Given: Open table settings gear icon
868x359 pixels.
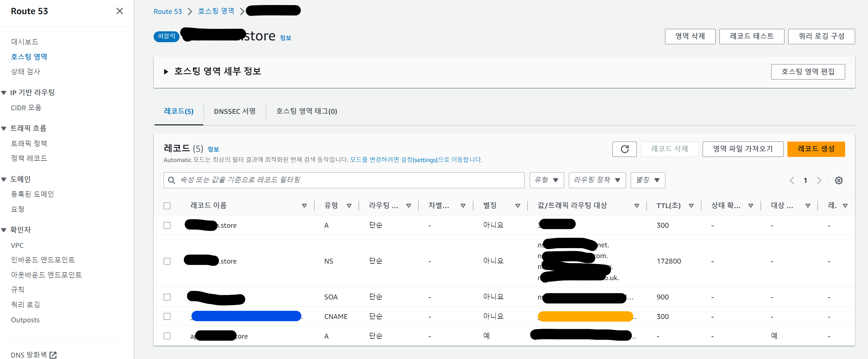Looking at the screenshot, I should [838, 180].
